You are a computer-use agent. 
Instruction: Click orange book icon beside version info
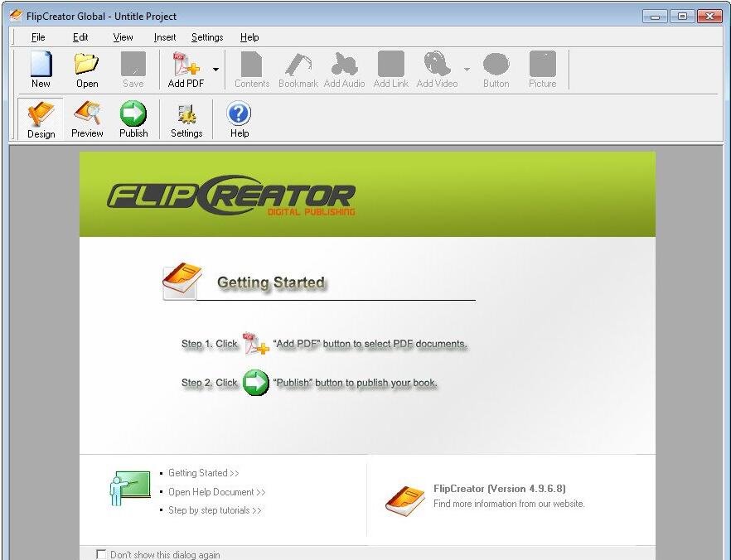point(405,501)
